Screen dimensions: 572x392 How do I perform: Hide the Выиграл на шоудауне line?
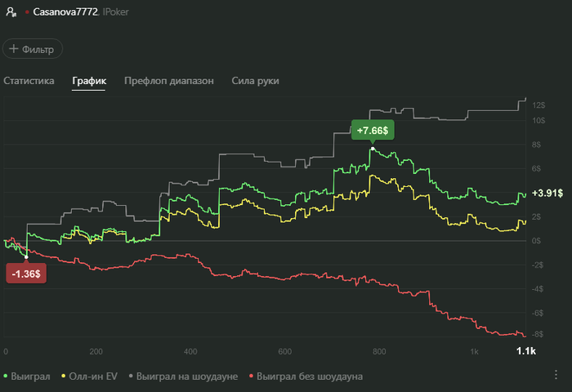183,376
